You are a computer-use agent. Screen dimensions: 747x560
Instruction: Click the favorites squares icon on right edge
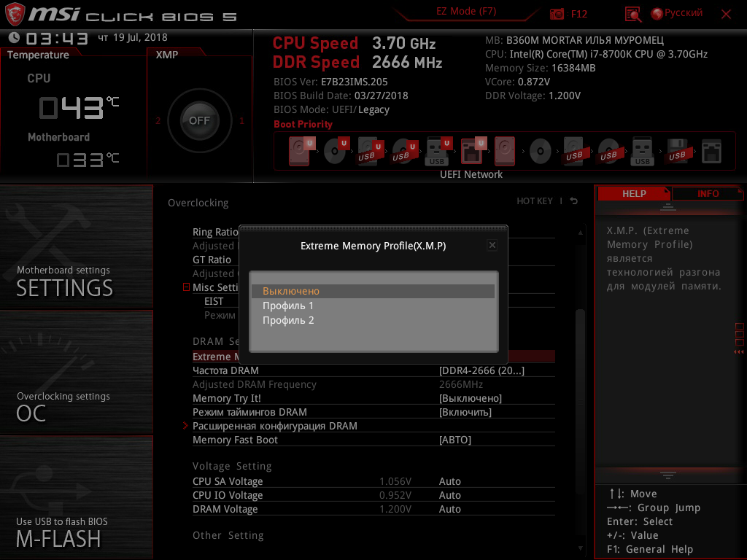coord(739,334)
